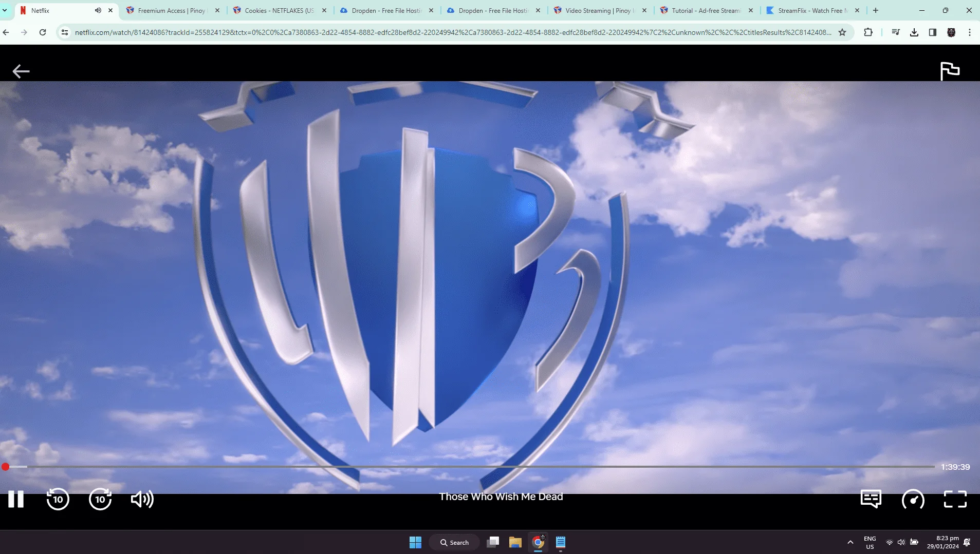This screenshot has height=554, width=980.
Task: Go back from the Netflix player
Action: [x=21, y=71]
